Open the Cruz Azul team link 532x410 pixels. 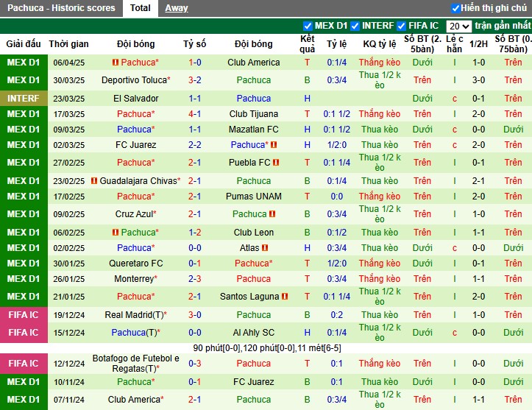pyautogui.click(x=134, y=214)
